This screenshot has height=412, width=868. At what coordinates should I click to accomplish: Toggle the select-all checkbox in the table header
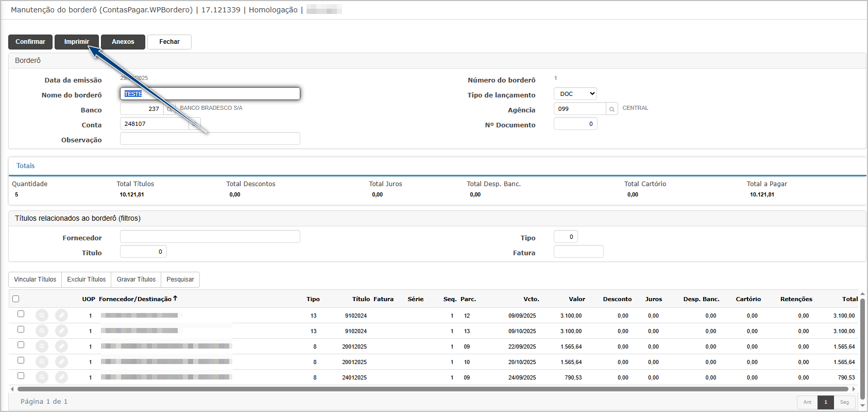point(15,299)
